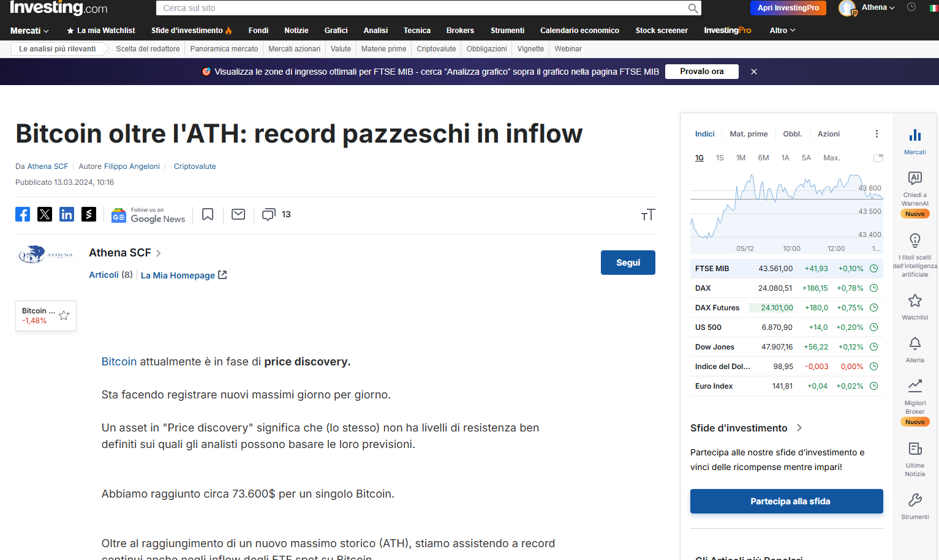The width and height of the screenshot is (939, 560).
Task: Click the clock icon in FTSE MIB row
Action: pyautogui.click(x=874, y=269)
